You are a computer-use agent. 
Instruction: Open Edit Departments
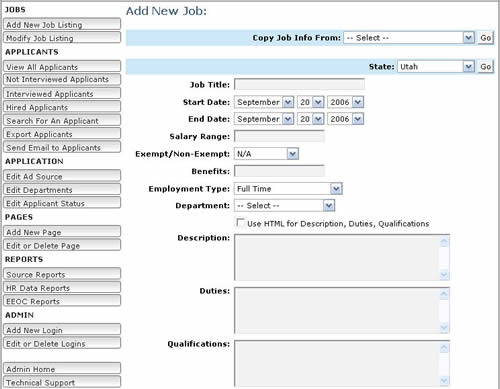tap(62, 189)
